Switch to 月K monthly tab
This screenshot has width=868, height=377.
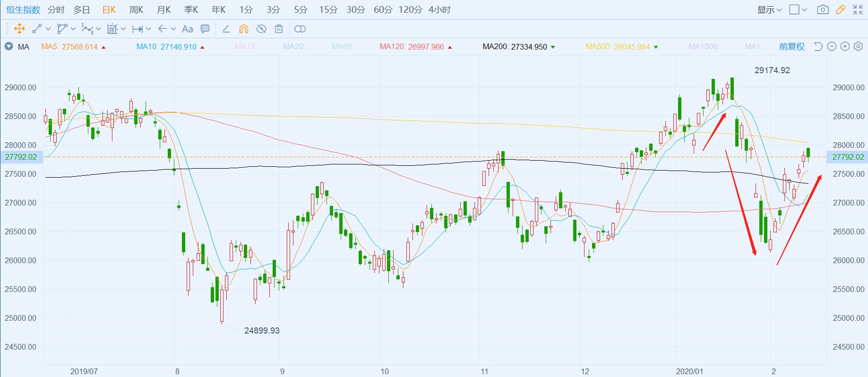click(163, 9)
